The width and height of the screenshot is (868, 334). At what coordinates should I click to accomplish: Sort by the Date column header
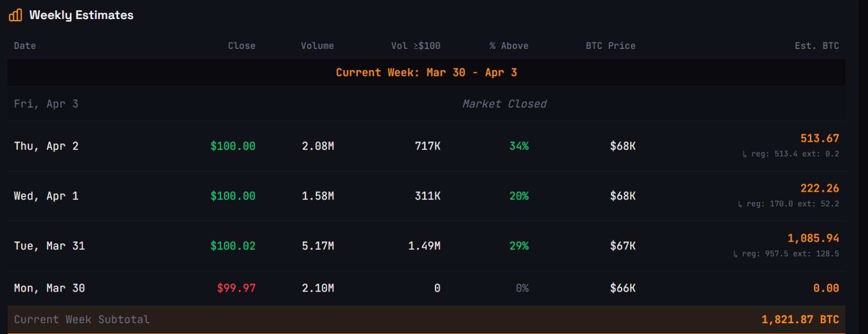coord(25,46)
